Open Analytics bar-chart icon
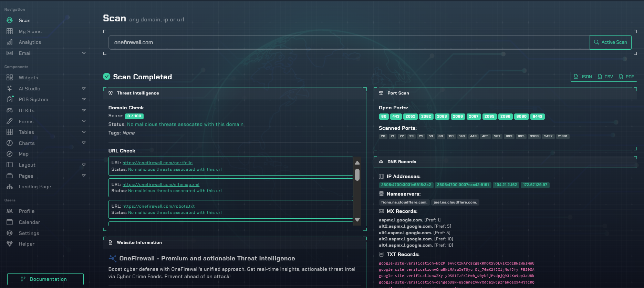 coord(10,42)
